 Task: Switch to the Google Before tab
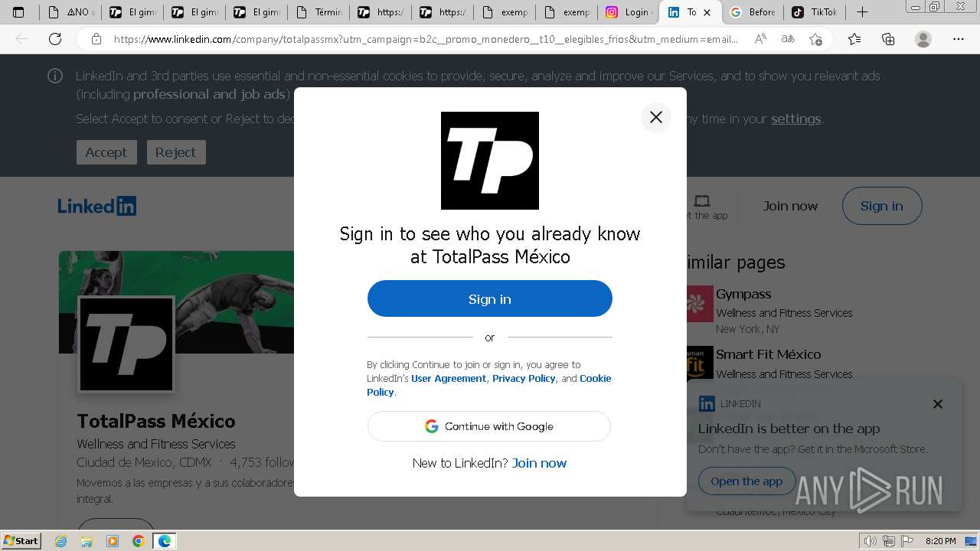(753, 12)
